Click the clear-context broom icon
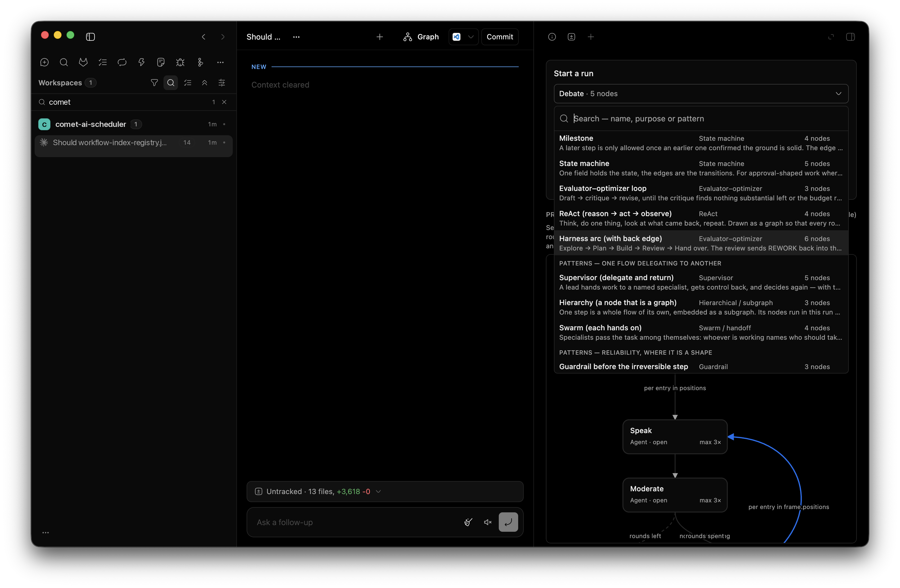The height and width of the screenshot is (588, 900). point(469,522)
